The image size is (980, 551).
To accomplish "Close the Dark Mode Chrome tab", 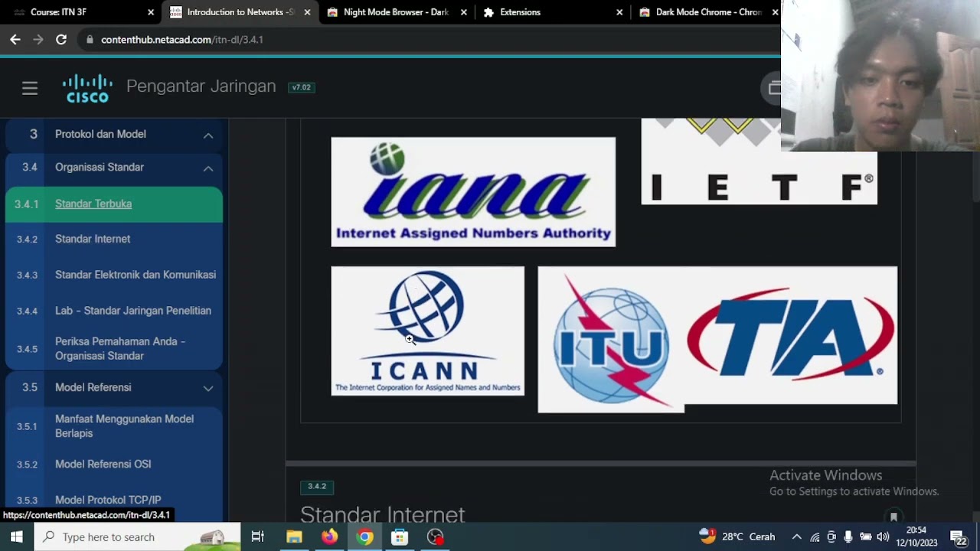I will pyautogui.click(x=775, y=12).
